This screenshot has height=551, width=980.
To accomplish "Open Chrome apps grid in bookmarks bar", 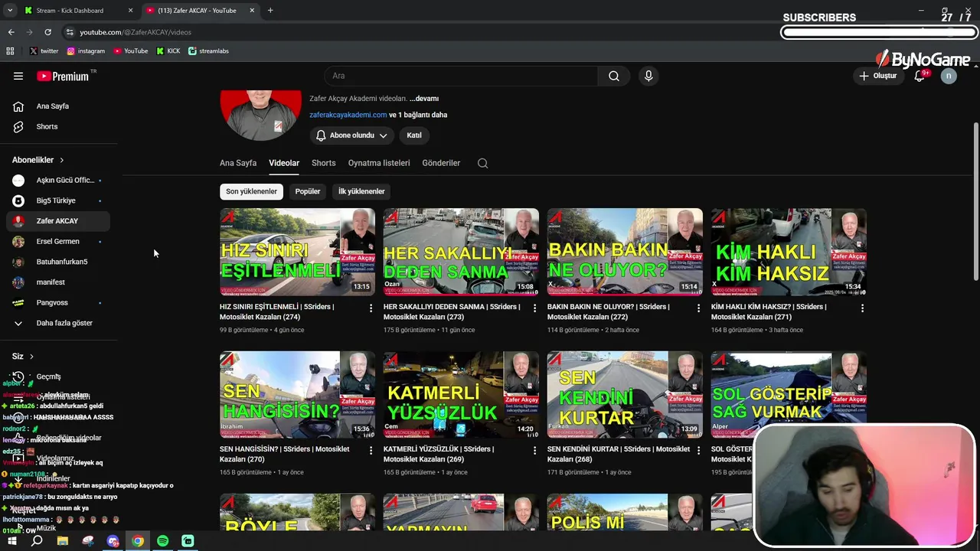I will pos(10,51).
